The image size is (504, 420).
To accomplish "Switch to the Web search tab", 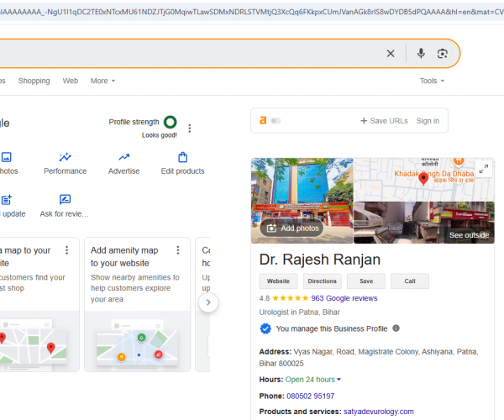I will [71, 81].
